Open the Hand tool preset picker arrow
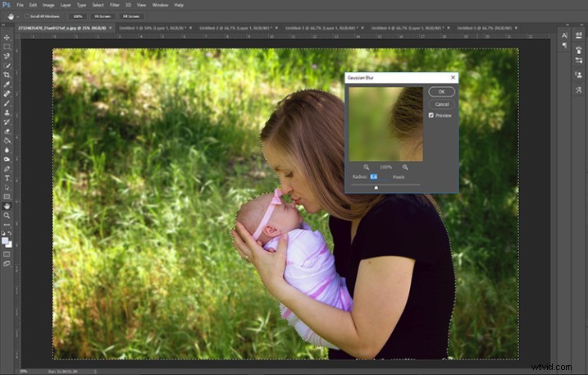Viewport: 588px width, 375px height. click(17, 16)
